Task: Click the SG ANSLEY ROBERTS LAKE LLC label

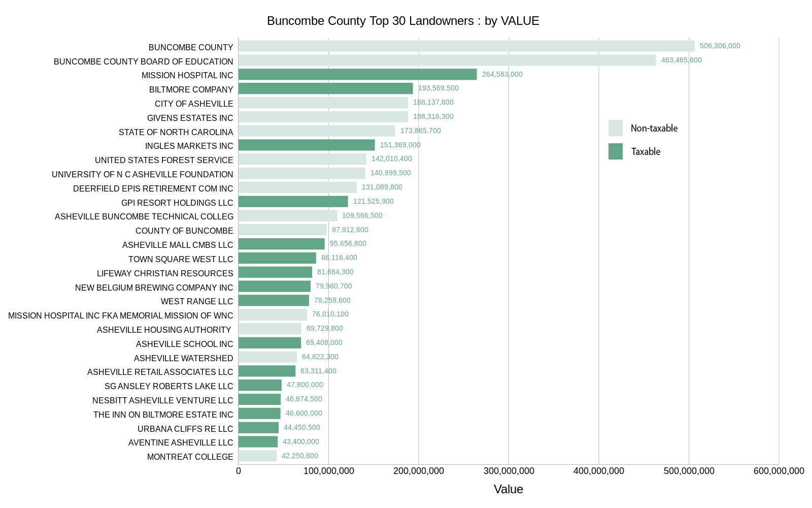Action: click(168, 386)
